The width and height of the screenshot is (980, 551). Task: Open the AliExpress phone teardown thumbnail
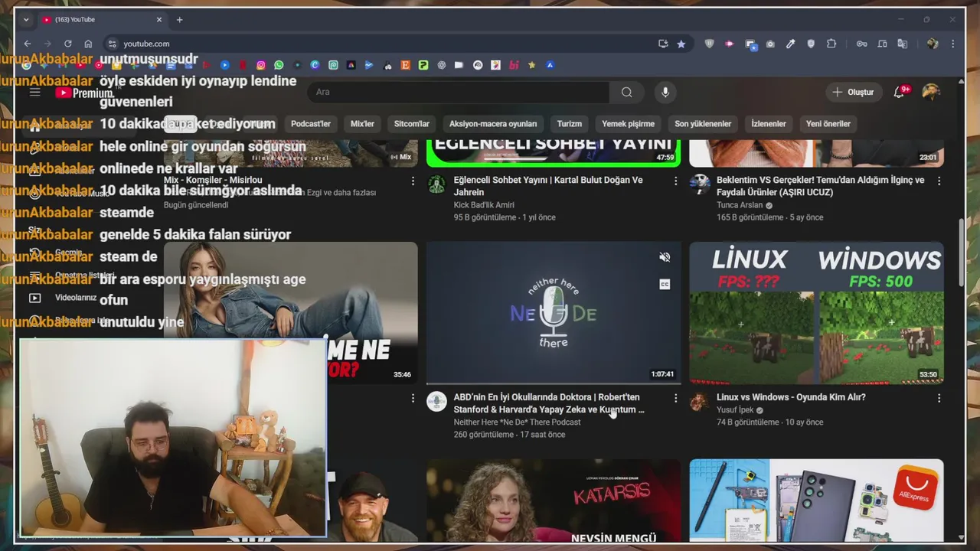816,500
